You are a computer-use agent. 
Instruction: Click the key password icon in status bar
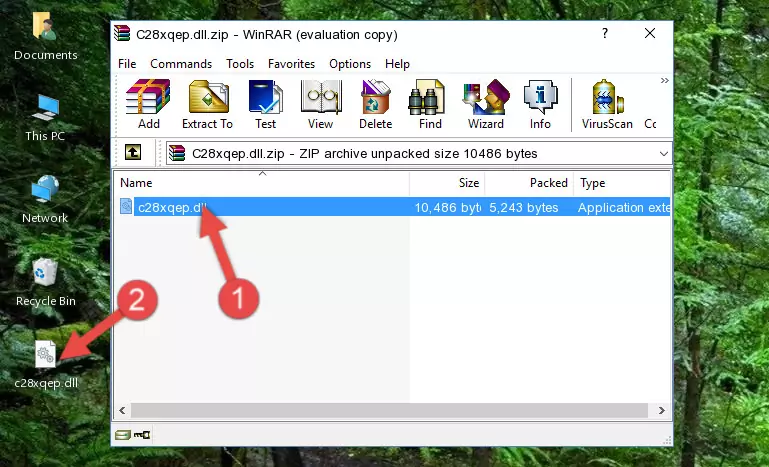pos(142,435)
